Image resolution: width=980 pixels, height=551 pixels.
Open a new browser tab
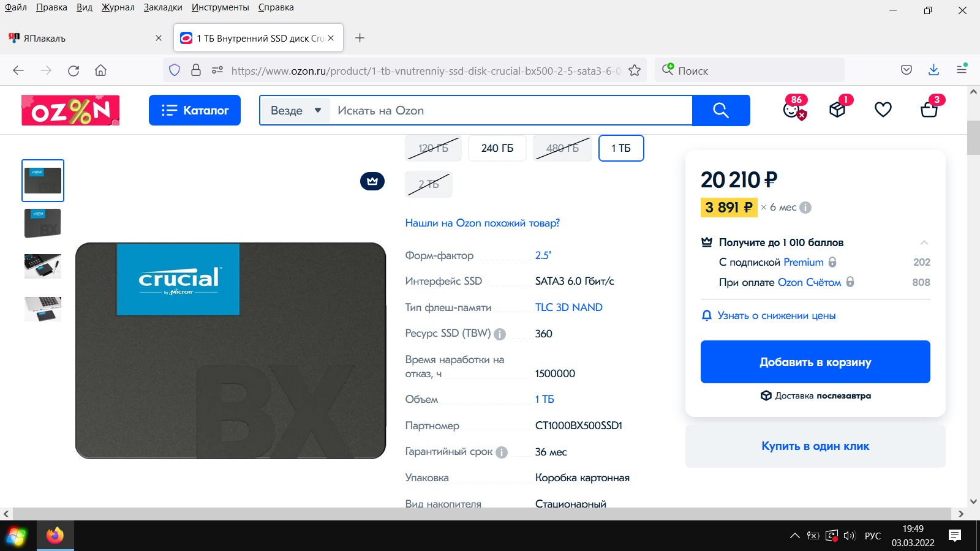360,38
